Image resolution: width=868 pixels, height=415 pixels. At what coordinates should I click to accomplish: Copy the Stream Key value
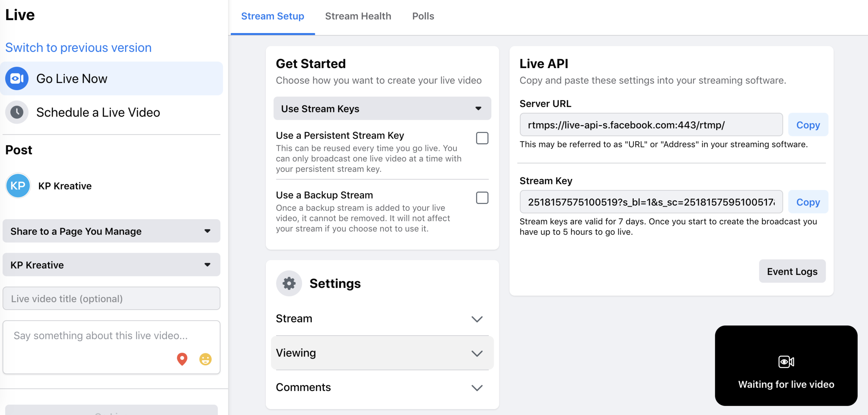point(808,201)
